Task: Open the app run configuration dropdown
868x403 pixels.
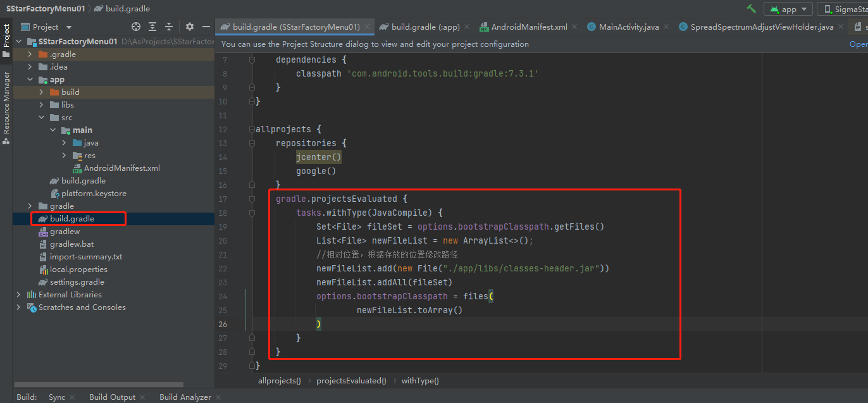Action: coord(788,9)
